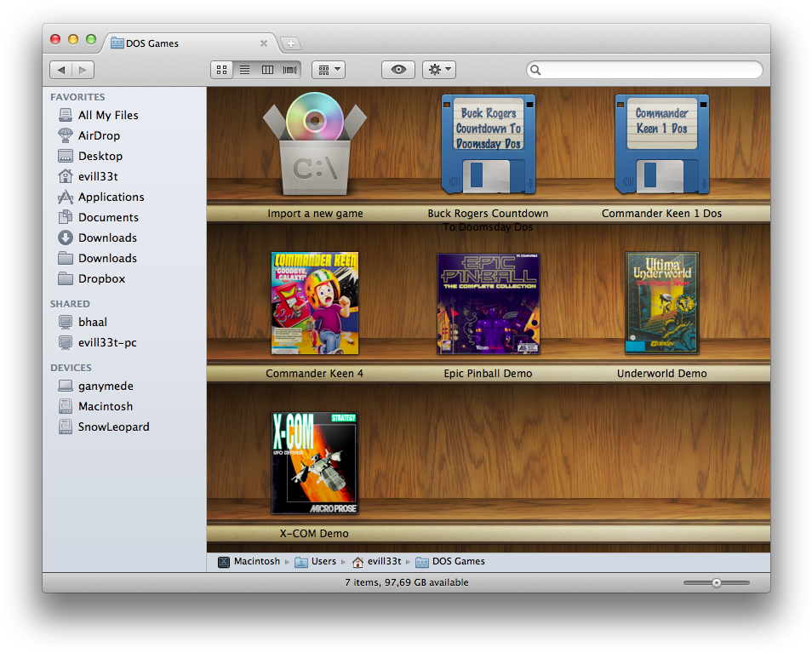
Task: Click the icon size slider knob
Action: click(x=716, y=583)
